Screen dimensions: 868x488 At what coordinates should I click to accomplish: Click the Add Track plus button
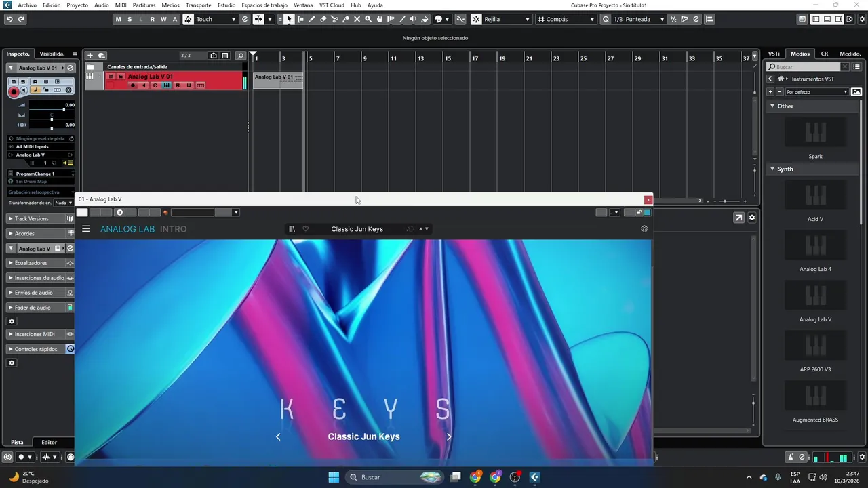pos(90,56)
